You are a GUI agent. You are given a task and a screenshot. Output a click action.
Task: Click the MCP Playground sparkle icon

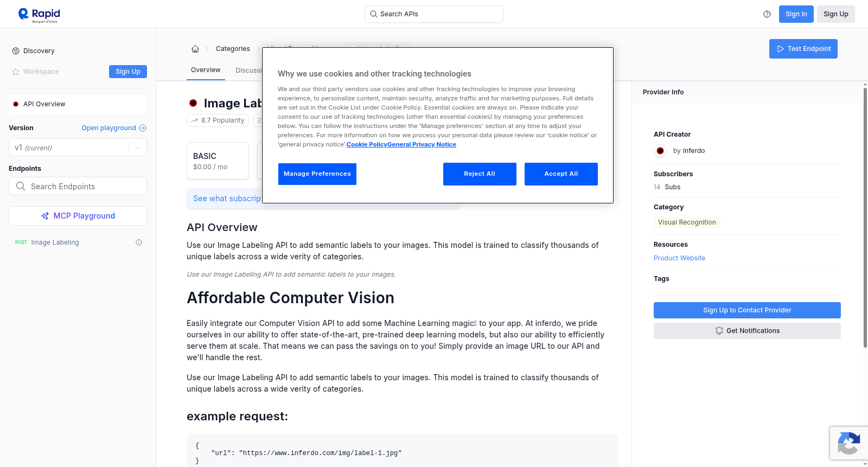45,216
